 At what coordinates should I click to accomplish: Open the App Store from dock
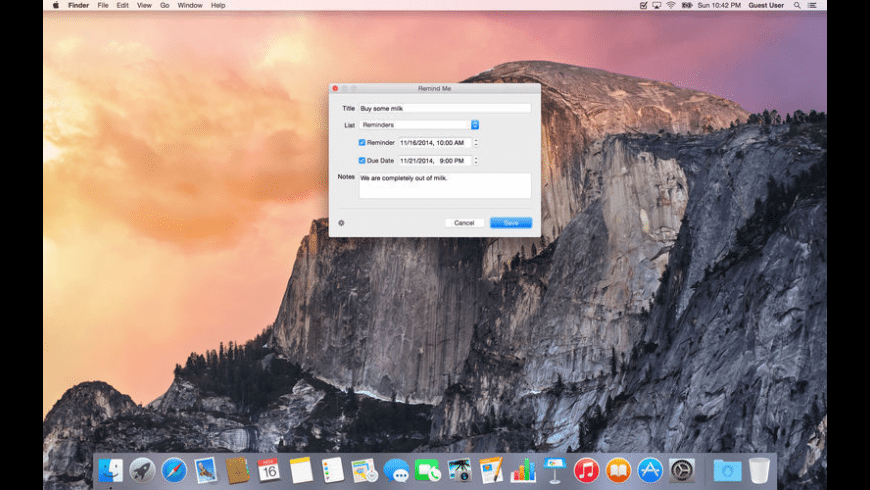(650, 471)
